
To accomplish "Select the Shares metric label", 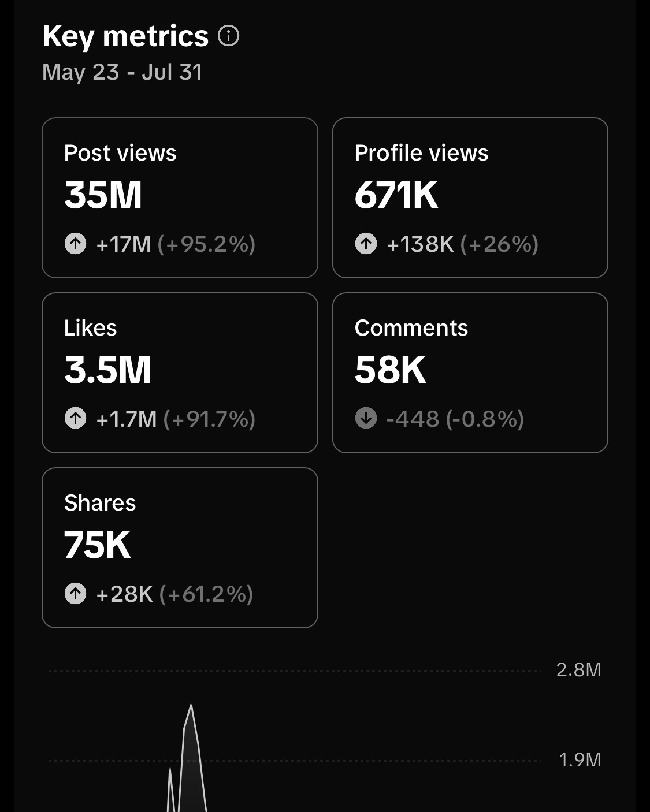I will [100, 503].
